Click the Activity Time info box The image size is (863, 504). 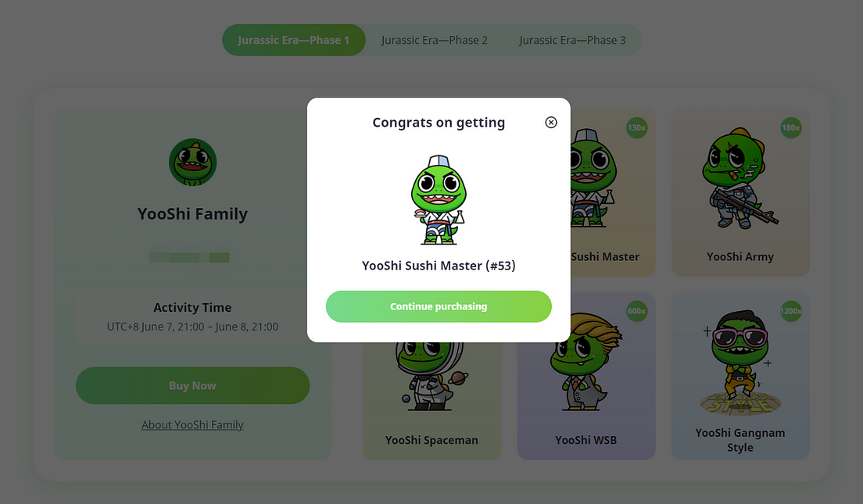(192, 317)
